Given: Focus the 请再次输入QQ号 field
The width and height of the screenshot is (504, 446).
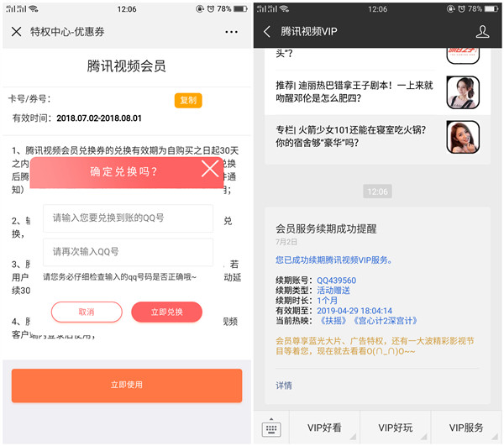Looking at the screenshot, I should coord(128,252).
